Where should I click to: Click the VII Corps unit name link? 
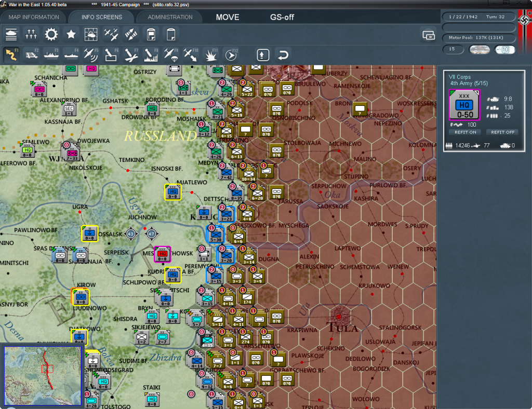(x=460, y=77)
